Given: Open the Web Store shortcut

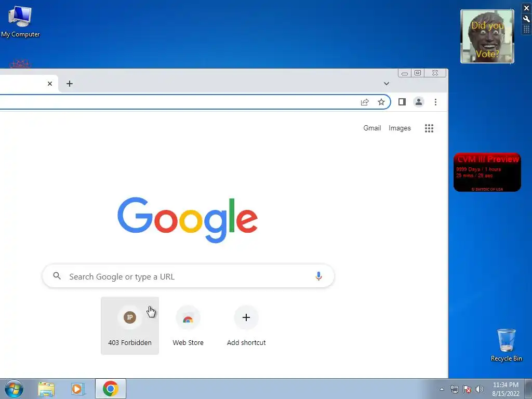Looking at the screenshot, I should (x=188, y=326).
